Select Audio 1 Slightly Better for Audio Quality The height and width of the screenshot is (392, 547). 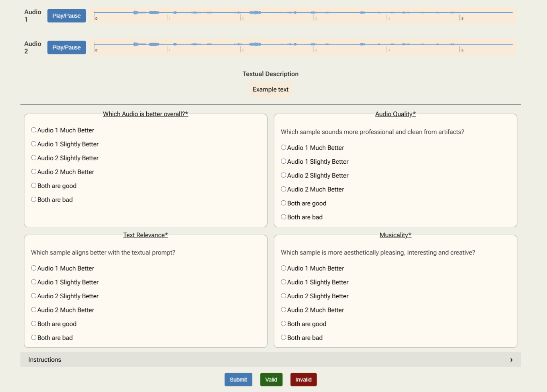pos(283,161)
